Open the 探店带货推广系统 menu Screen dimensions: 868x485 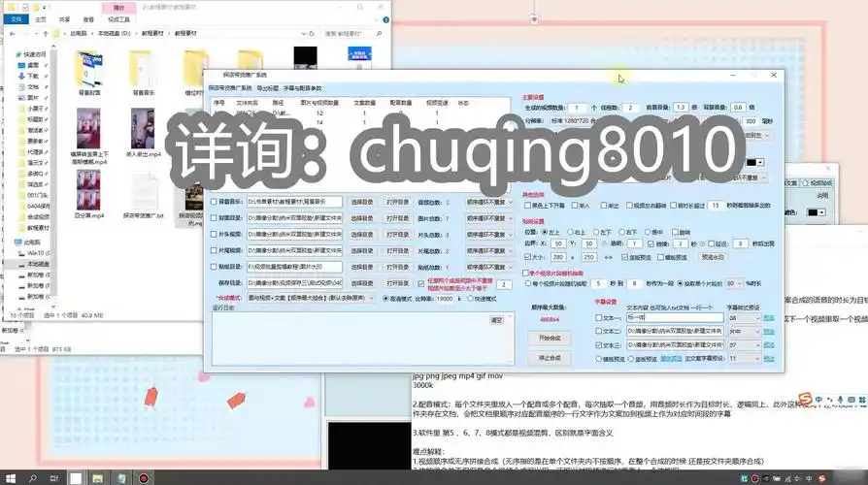tap(230, 88)
